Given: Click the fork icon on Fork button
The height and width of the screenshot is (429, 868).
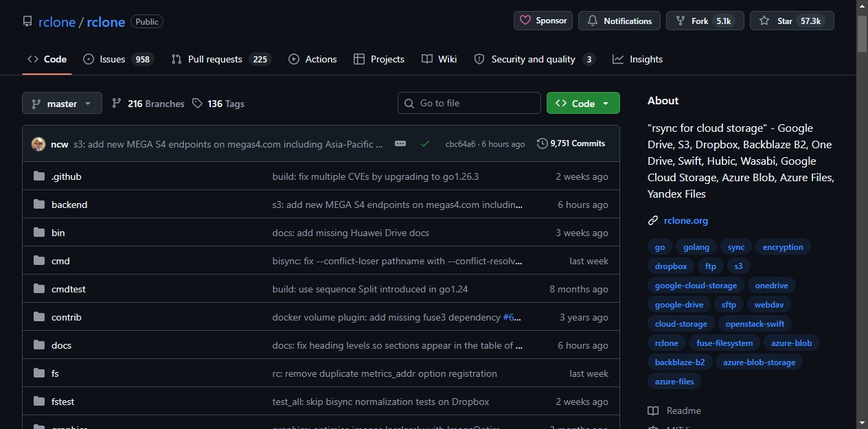Looking at the screenshot, I should [681, 21].
